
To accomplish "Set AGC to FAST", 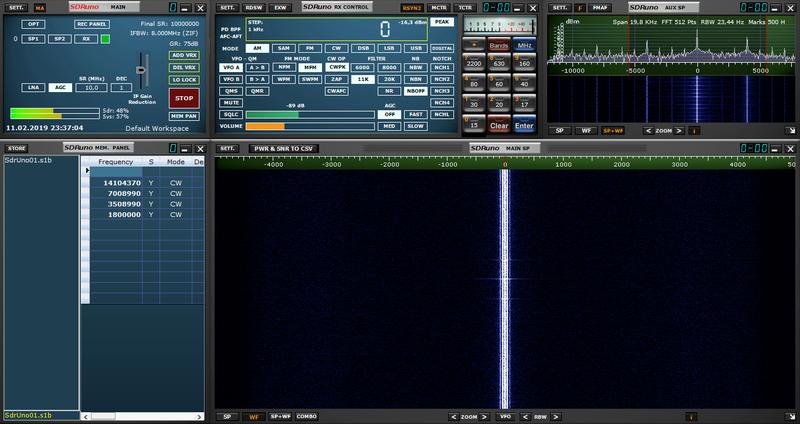I will 416,115.
